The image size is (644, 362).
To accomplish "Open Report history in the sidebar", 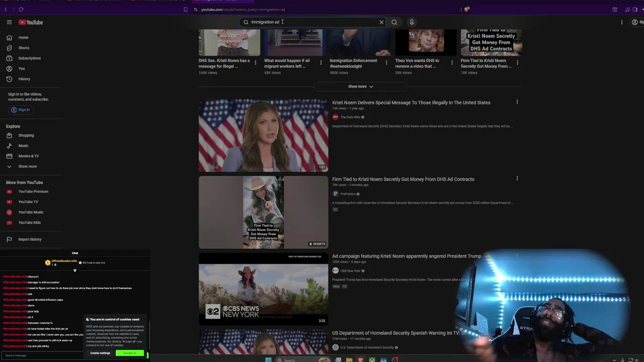I will (30, 239).
